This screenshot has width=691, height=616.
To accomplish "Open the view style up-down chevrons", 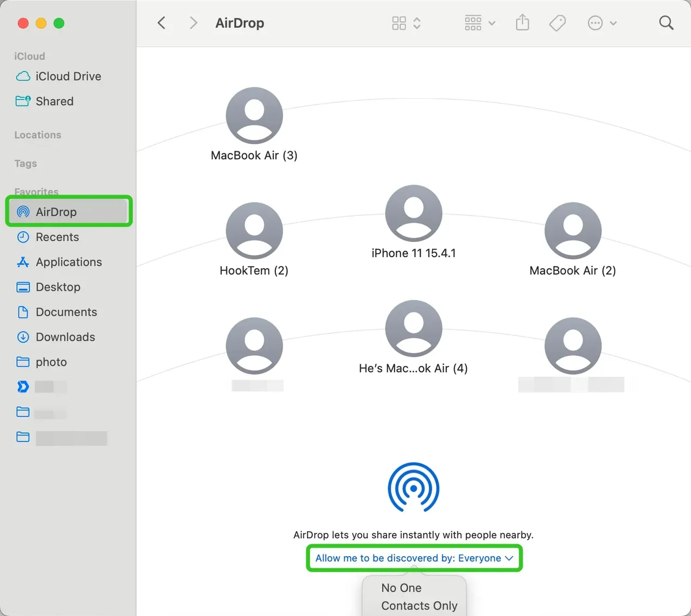I will pyautogui.click(x=417, y=23).
